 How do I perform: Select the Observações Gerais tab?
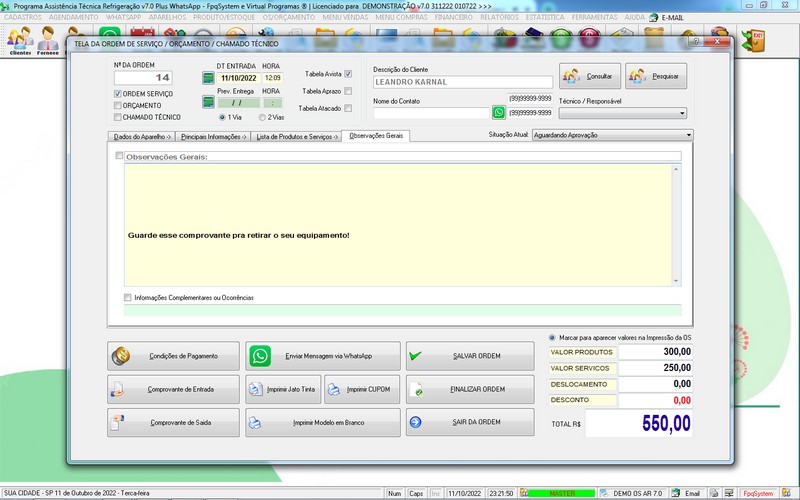coord(376,136)
